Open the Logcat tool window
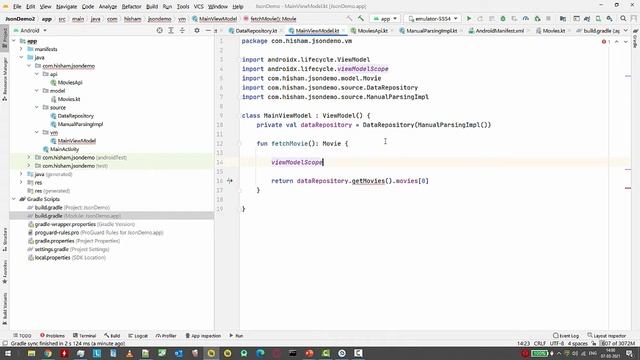The height and width of the screenshot is (360, 640). click(x=138, y=336)
